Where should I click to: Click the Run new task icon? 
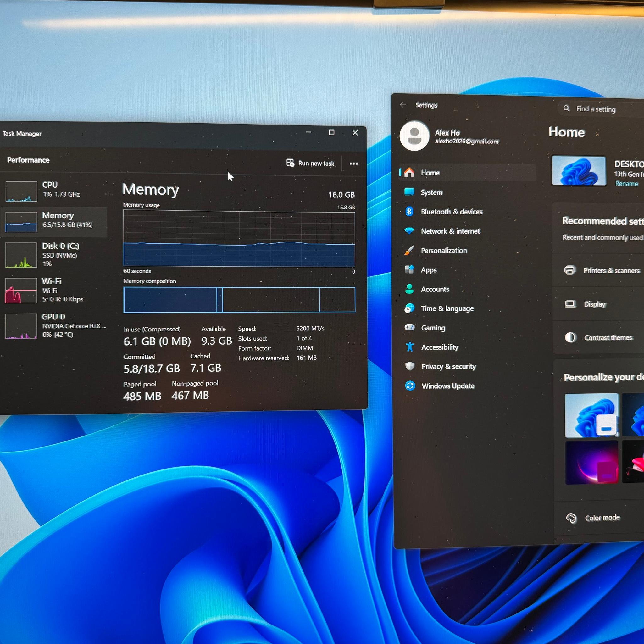[x=290, y=163]
